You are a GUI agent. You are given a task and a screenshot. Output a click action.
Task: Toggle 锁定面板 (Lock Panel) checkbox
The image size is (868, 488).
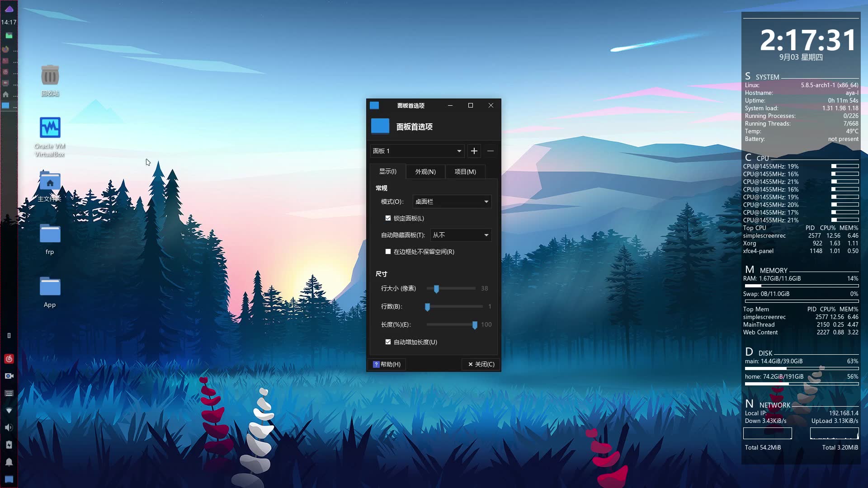click(387, 217)
